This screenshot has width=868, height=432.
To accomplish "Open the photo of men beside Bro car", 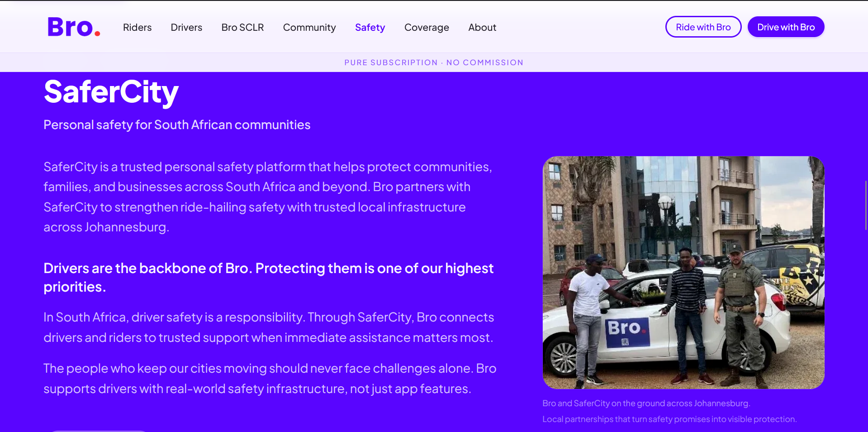I will pos(683,273).
